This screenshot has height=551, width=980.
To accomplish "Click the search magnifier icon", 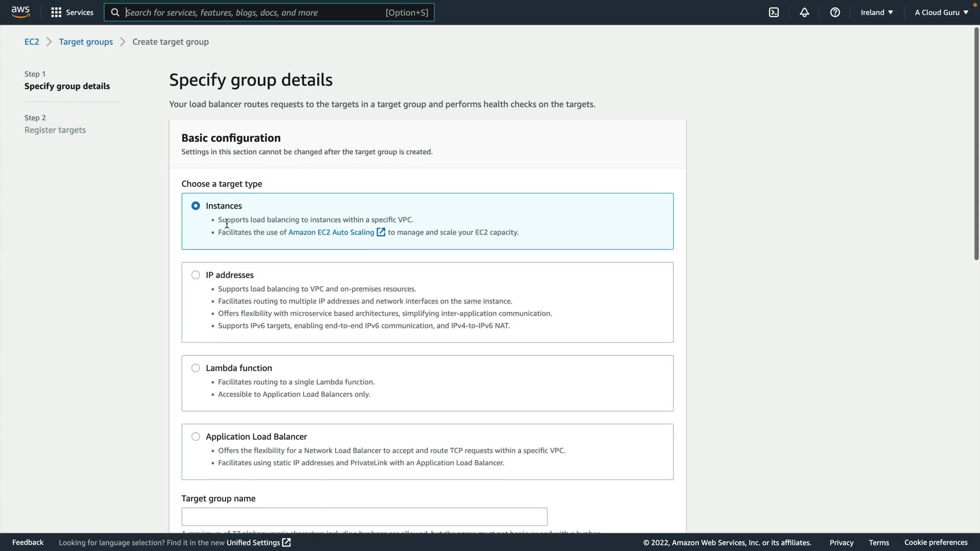I will (115, 12).
